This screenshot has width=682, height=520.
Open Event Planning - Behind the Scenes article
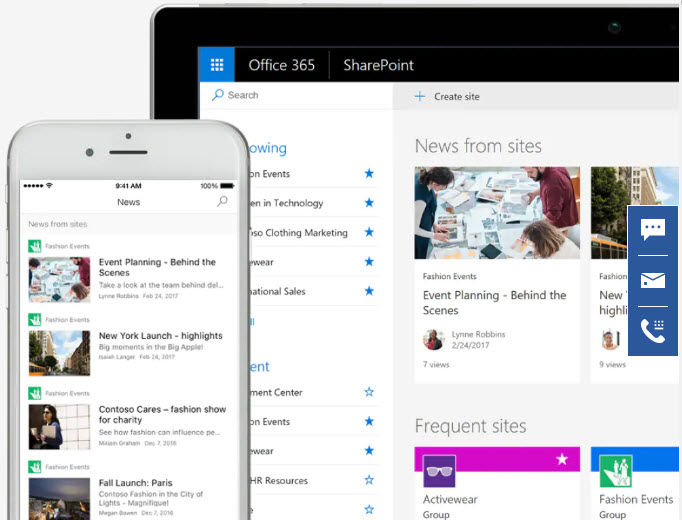click(494, 302)
